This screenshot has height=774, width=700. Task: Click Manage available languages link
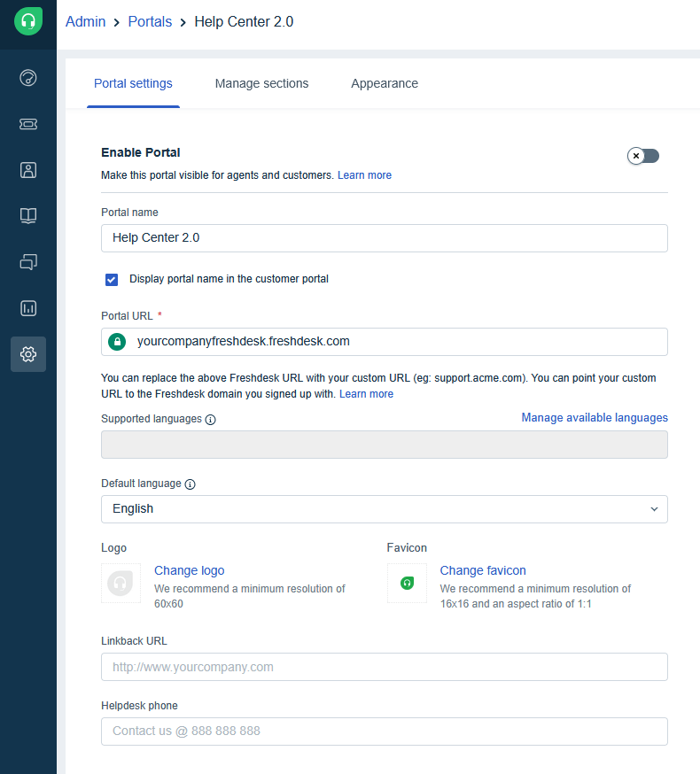click(594, 418)
